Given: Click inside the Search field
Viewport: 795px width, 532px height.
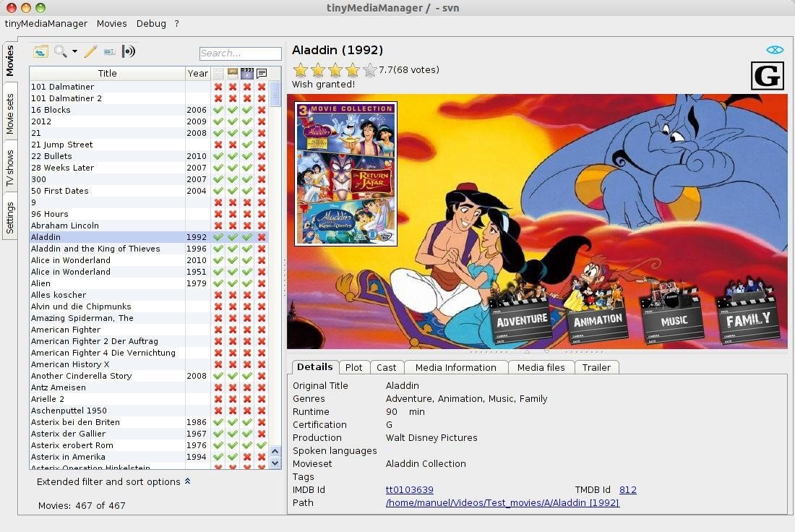Looking at the screenshot, I should (x=241, y=53).
